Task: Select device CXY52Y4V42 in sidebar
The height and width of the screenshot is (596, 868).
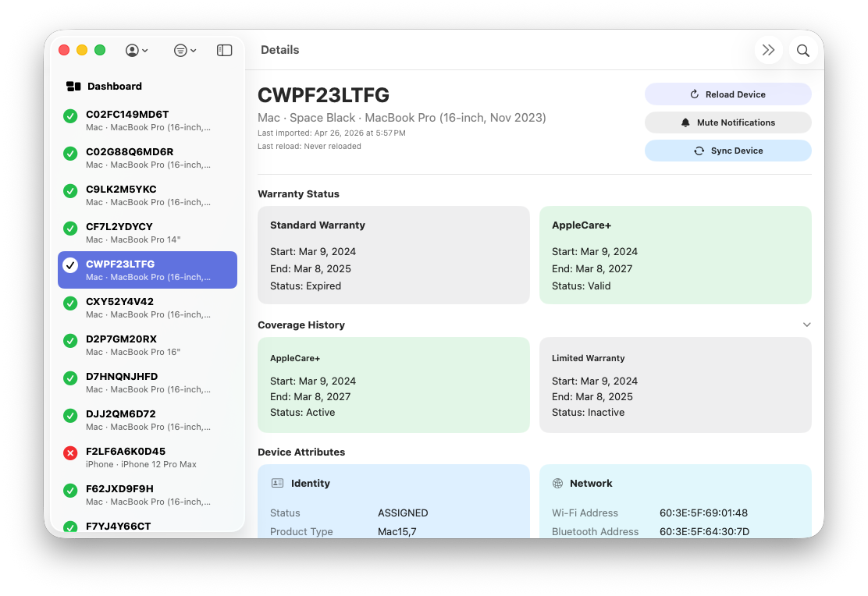Action: tap(148, 307)
